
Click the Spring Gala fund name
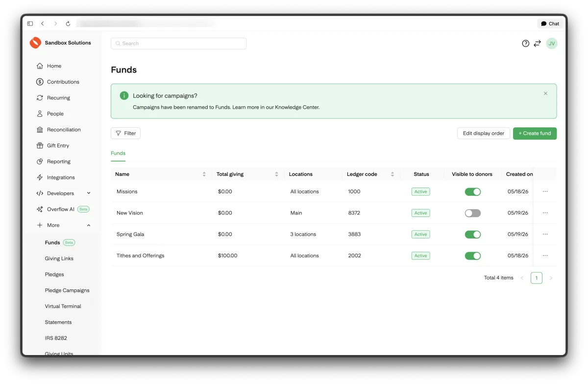click(130, 234)
